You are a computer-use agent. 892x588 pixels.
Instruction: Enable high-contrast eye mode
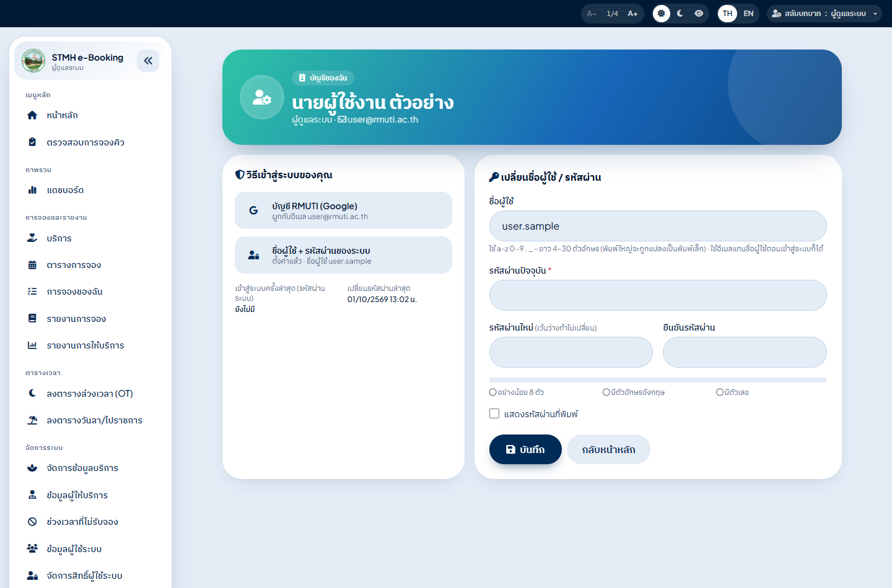[699, 14]
